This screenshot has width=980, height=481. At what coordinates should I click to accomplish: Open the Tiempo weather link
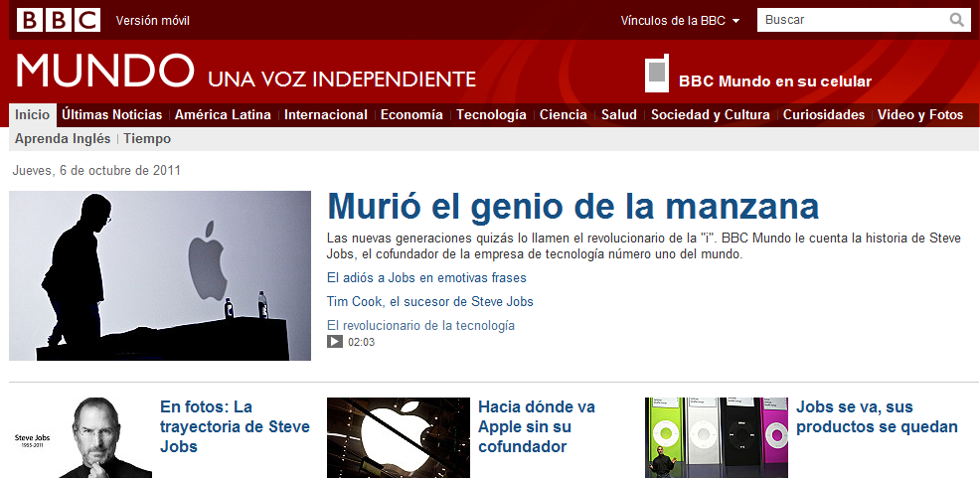click(x=147, y=139)
